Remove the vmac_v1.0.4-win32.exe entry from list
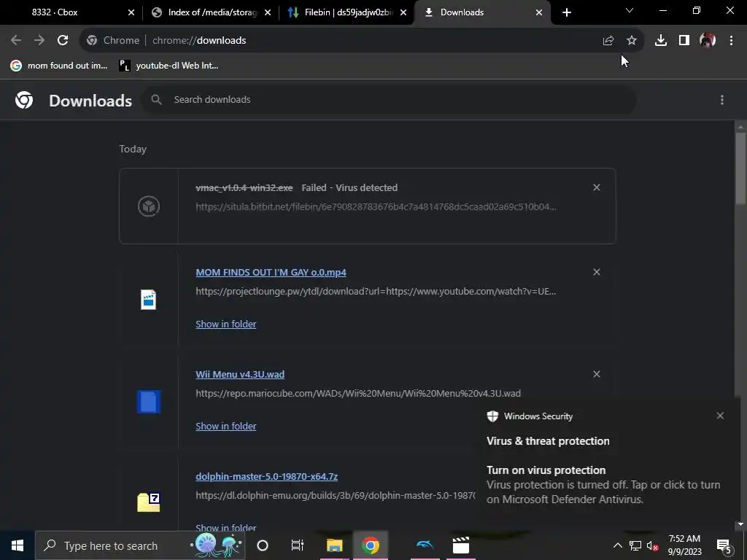This screenshot has height=560, width=747. (x=597, y=187)
